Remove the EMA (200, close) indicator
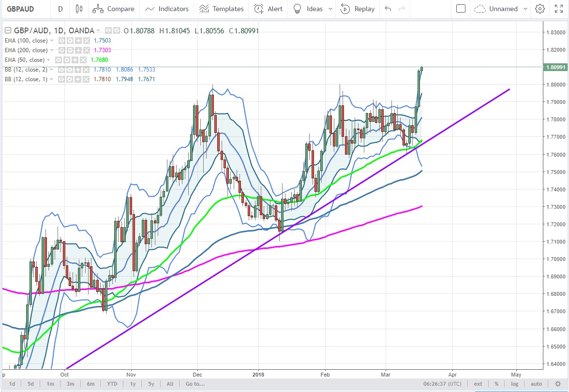The width and height of the screenshot is (569, 392). tap(86, 50)
